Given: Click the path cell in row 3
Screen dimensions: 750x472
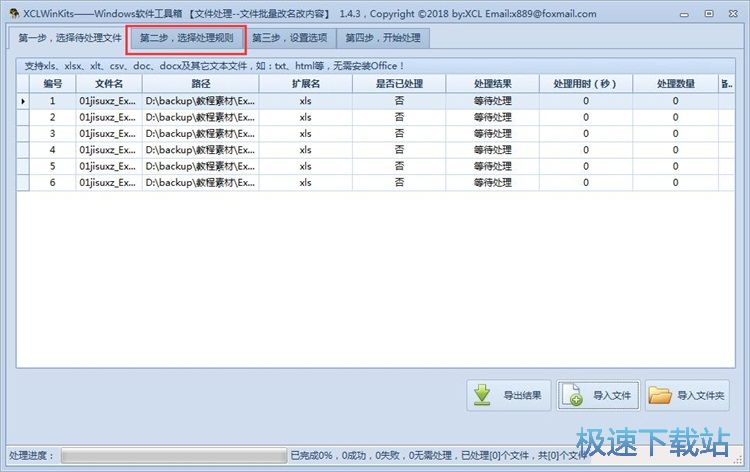Looking at the screenshot, I should 200,133.
